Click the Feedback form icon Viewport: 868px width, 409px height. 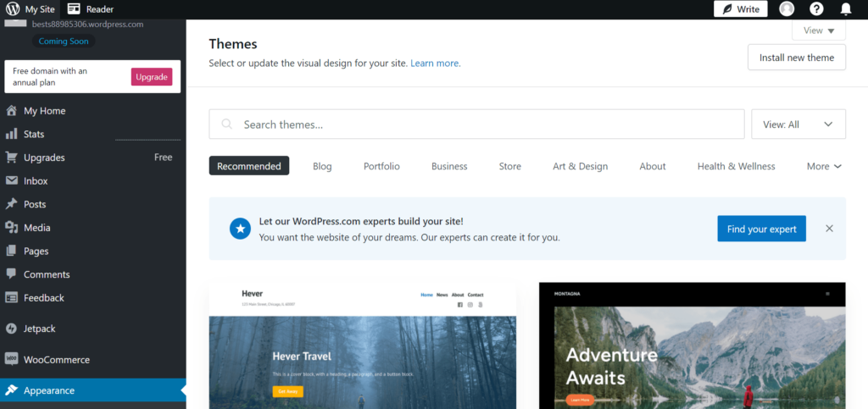coord(11,297)
